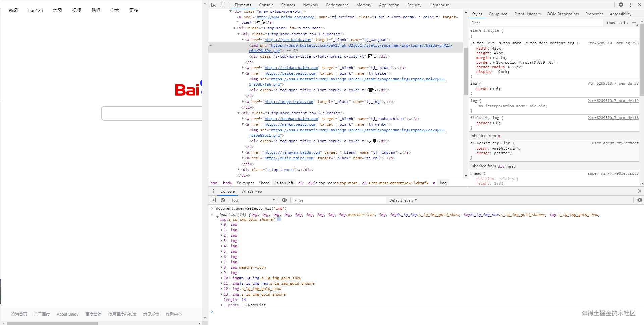Toggle the device toolbar icon
644x325 pixels.
click(x=222, y=5)
